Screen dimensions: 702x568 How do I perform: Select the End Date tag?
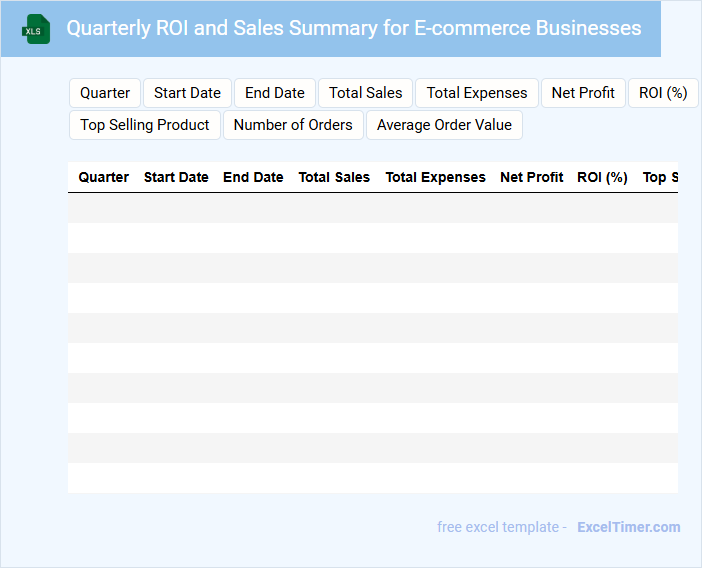pyautogui.click(x=275, y=93)
